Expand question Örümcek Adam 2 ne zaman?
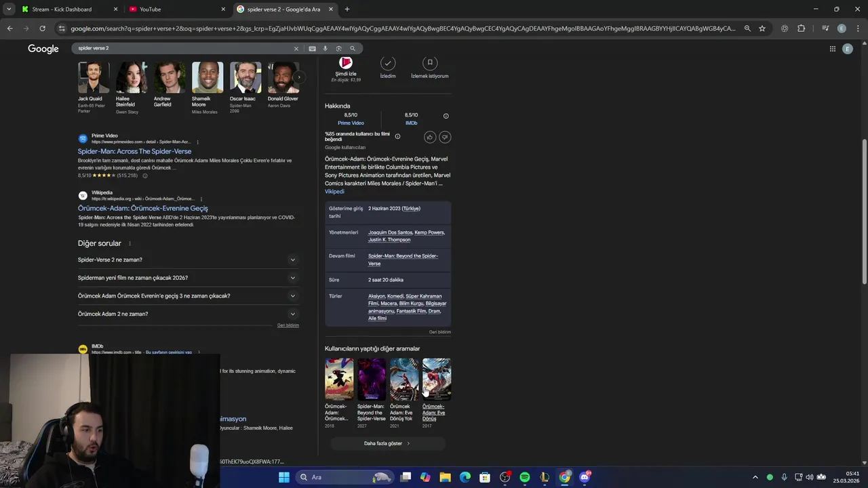The height and width of the screenshot is (488, 868). [x=188, y=314]
